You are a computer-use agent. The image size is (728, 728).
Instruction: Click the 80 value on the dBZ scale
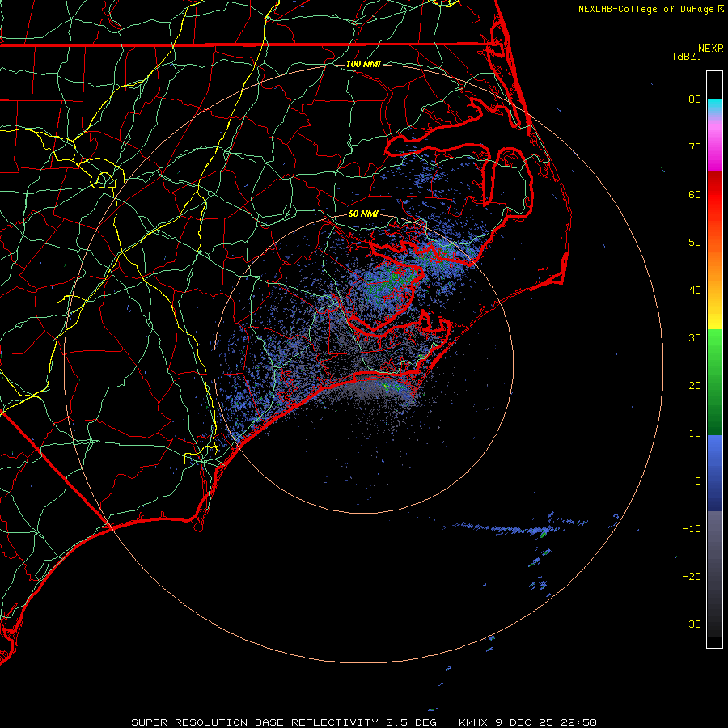coord(695,99)
